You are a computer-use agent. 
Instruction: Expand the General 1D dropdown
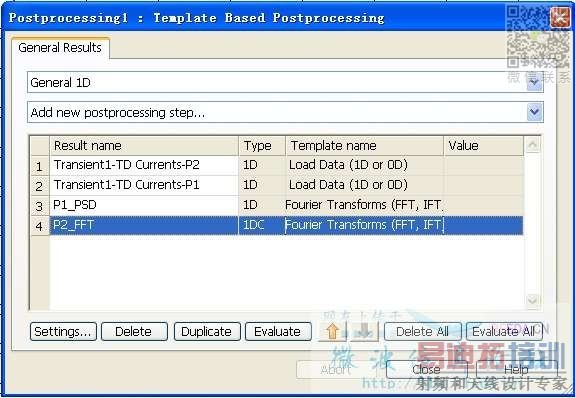point(534,82)
